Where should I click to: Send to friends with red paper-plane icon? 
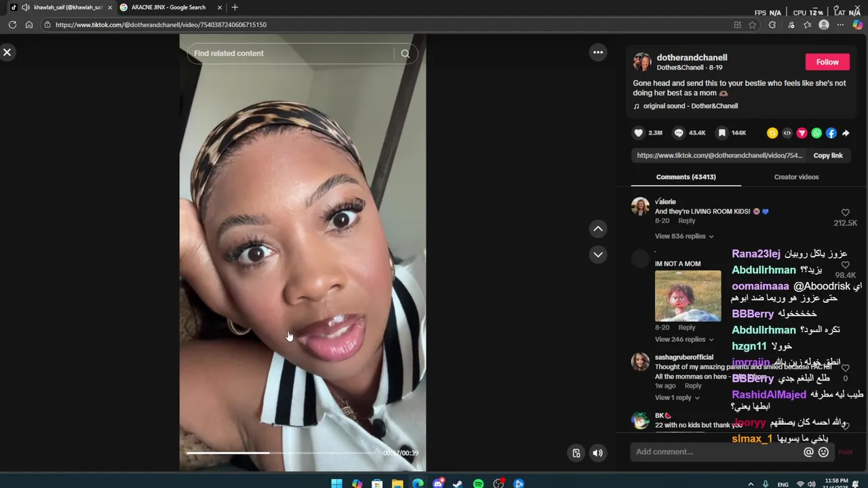point(802,133)
